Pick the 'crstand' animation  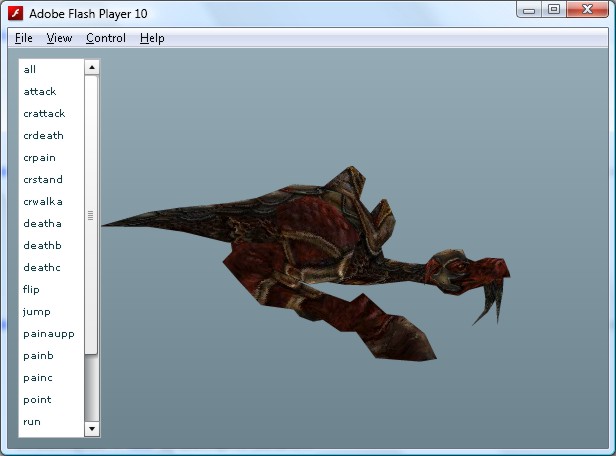[x=51, y=179]
